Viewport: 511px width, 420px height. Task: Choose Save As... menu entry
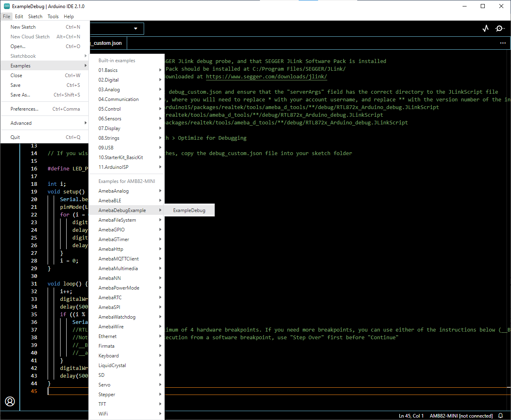click(x=45, y=95)
